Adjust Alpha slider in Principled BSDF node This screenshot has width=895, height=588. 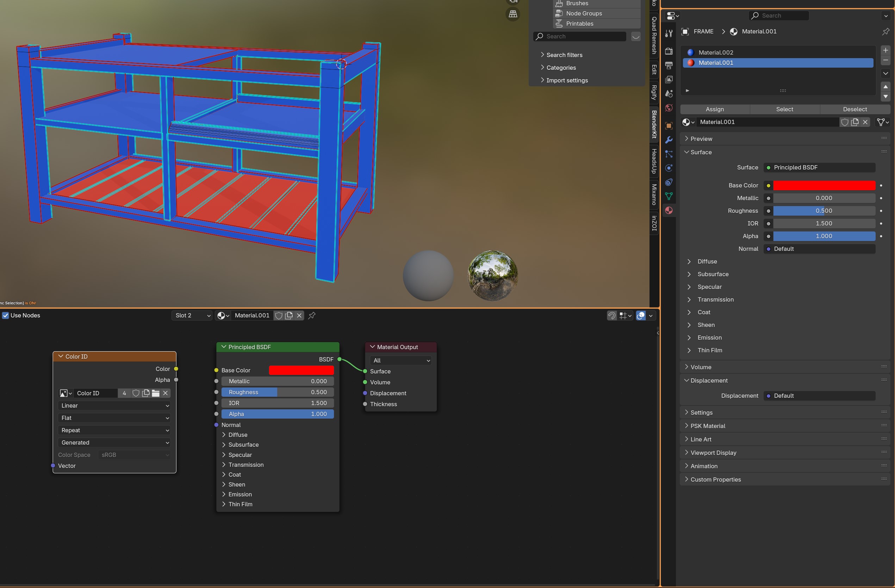point(278,414)
